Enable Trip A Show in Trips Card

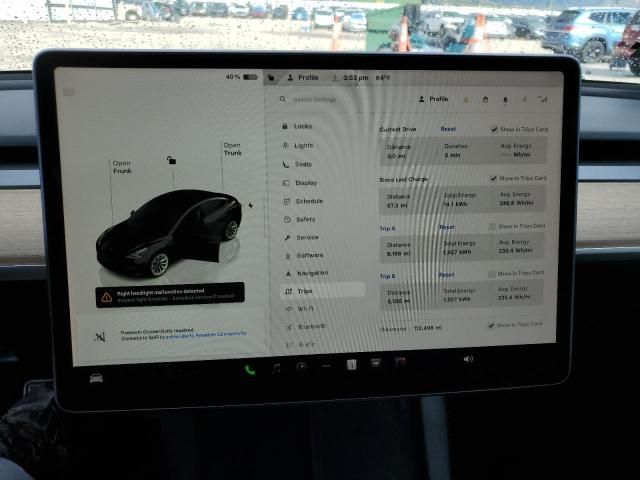pyautogui.click(x=493, y=227)
